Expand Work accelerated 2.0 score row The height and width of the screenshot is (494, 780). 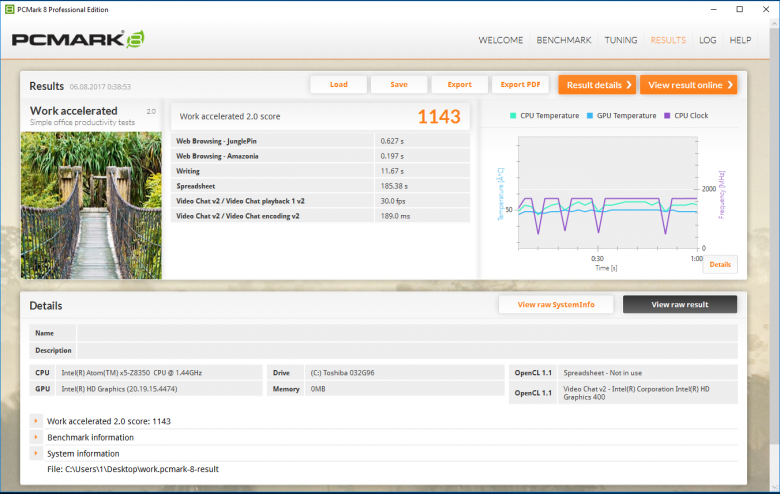[x=36, y=421]
